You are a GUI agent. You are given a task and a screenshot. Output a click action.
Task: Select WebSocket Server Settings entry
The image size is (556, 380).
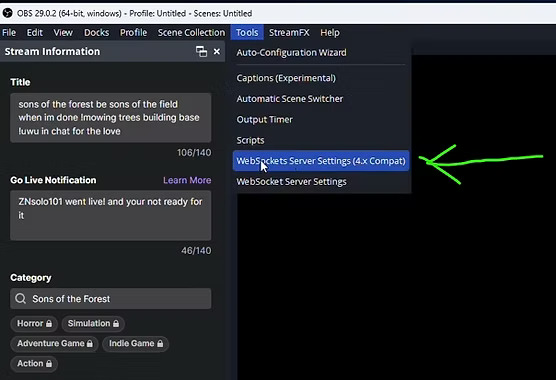pos(321,182)
